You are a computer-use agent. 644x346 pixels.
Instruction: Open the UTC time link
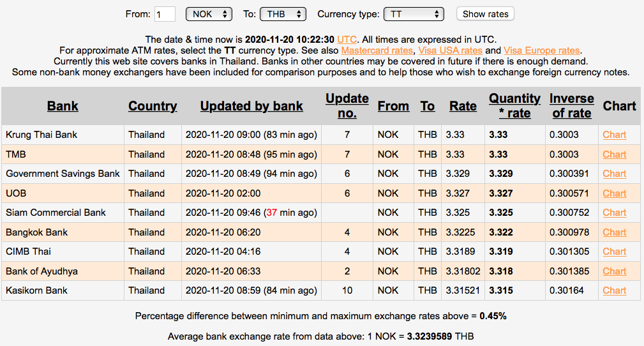tap(348, 40)
